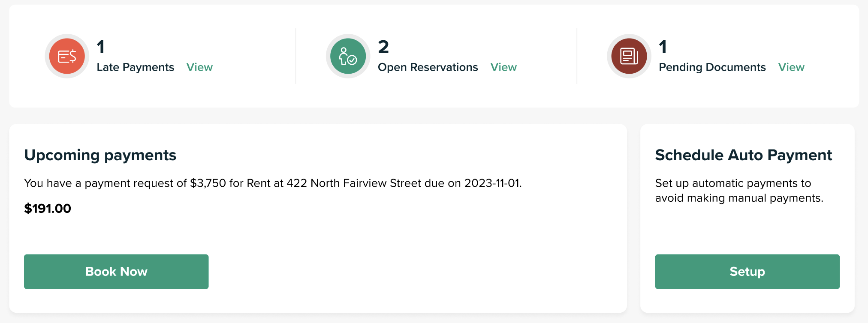The width and height of the screenshot is (868, 323).
Task: View late payments
Action: click(x=199, y=67)
